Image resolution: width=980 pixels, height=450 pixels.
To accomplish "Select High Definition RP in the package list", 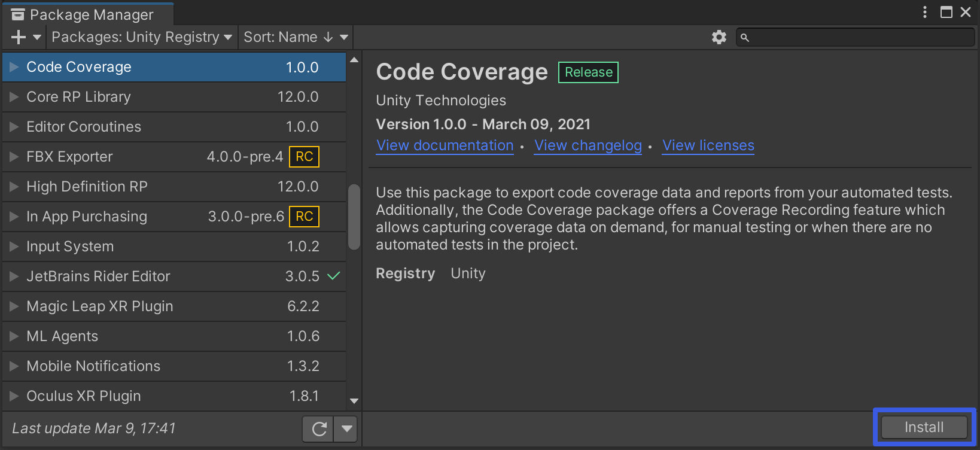I will 87,187.
